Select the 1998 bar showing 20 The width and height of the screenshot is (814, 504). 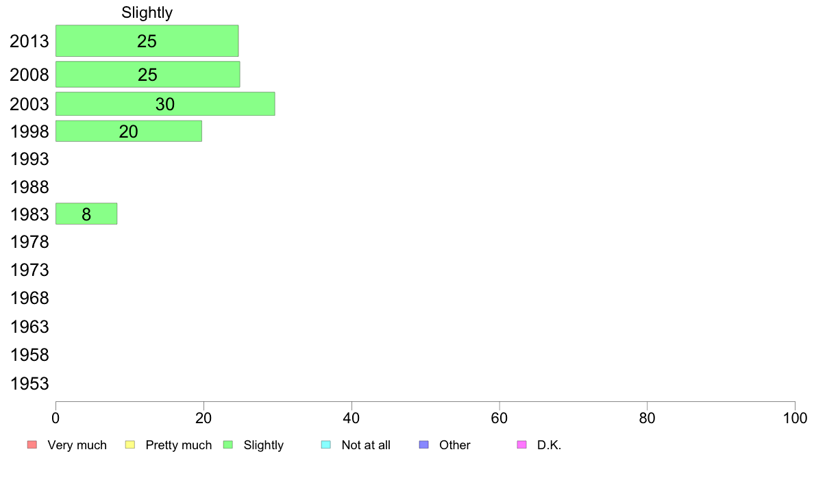tap(128, 131)
